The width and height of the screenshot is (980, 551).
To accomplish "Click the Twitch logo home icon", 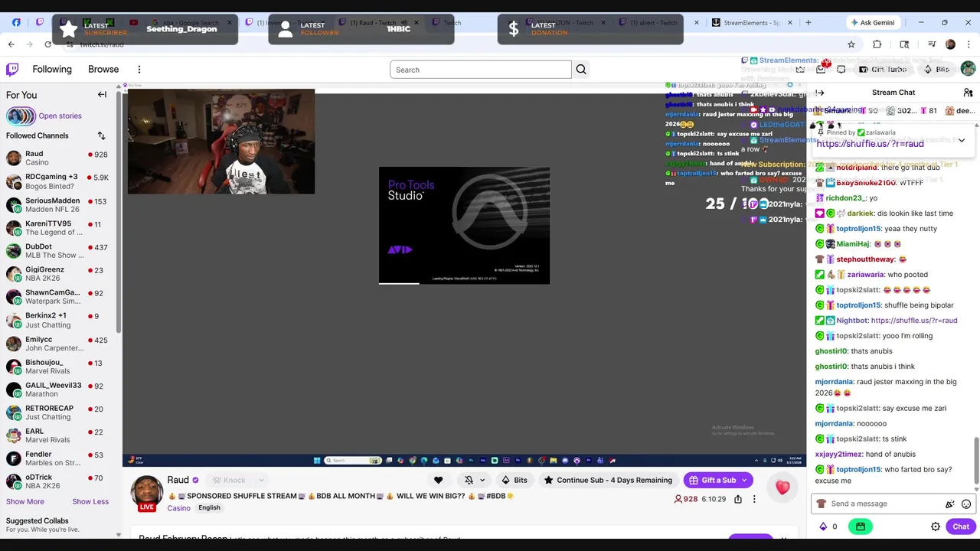I will 12,70.
